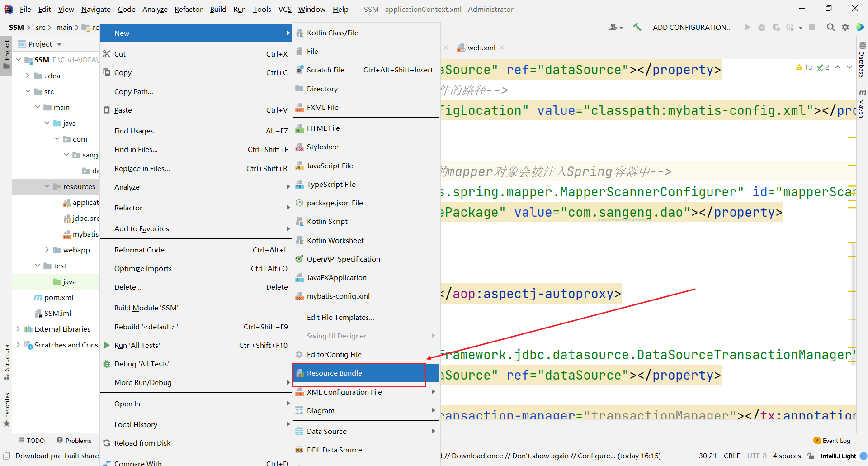Expand Scratches and Consoles node
The width and height of the screenshot is (868, 466).
(x=18, y=345)
